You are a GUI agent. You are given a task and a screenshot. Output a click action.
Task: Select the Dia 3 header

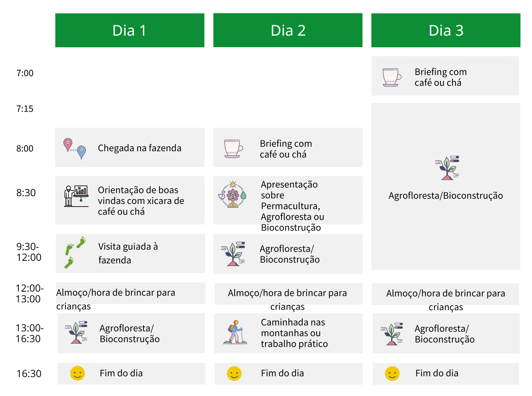[446, 30]
